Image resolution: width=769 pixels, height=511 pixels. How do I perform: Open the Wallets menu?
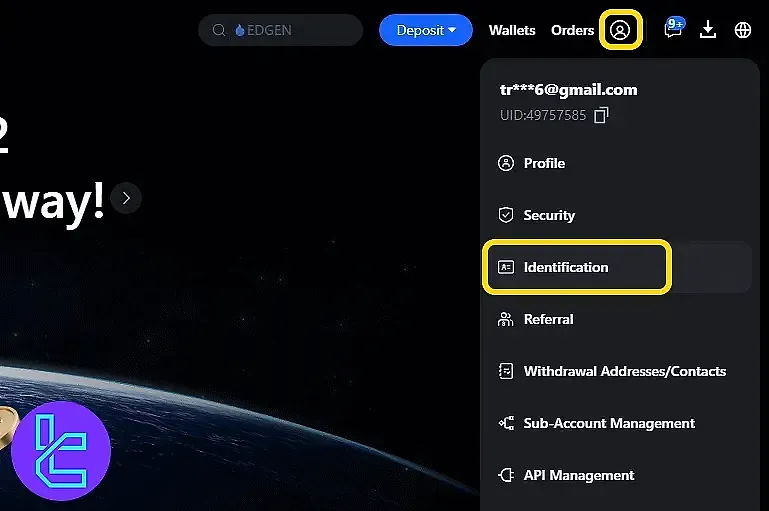click(512, 30)
